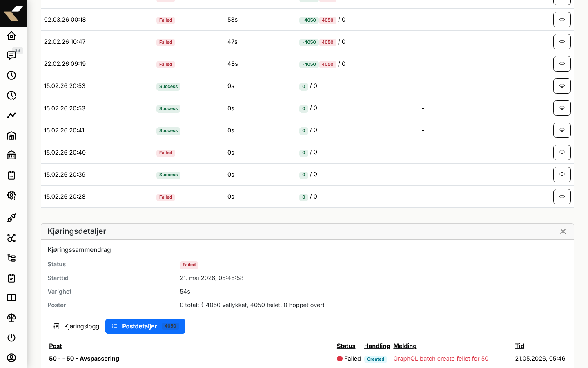This screenshot has width=588, height=368.
Task: Sort by the Post column header
Action: (56, 346)
